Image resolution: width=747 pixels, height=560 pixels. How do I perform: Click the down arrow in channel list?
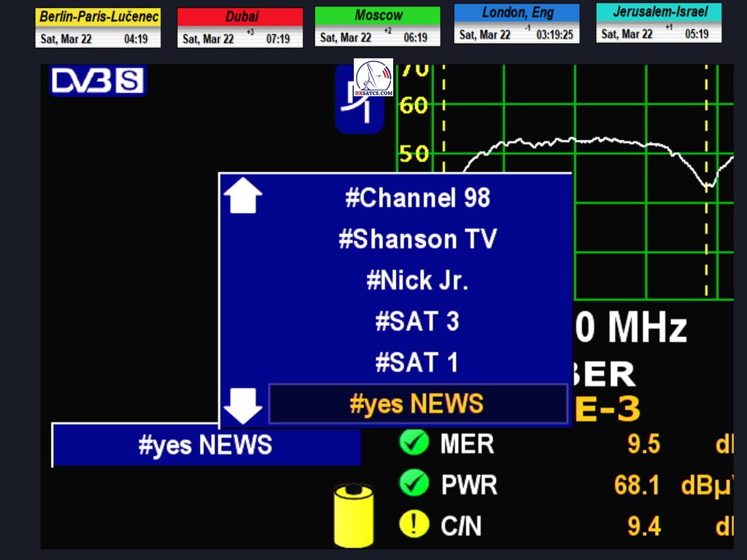[x=242, y=406]
